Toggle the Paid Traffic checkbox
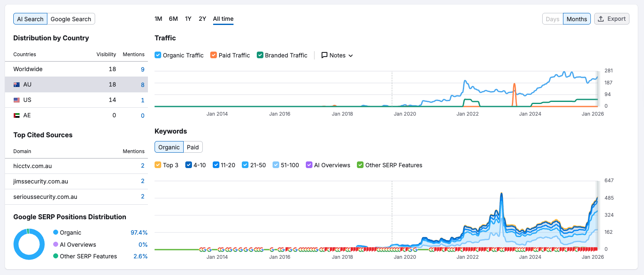Image resolution: width=644 pixels, height=275 pixels. pyautogui.click(x=214, y=55)
